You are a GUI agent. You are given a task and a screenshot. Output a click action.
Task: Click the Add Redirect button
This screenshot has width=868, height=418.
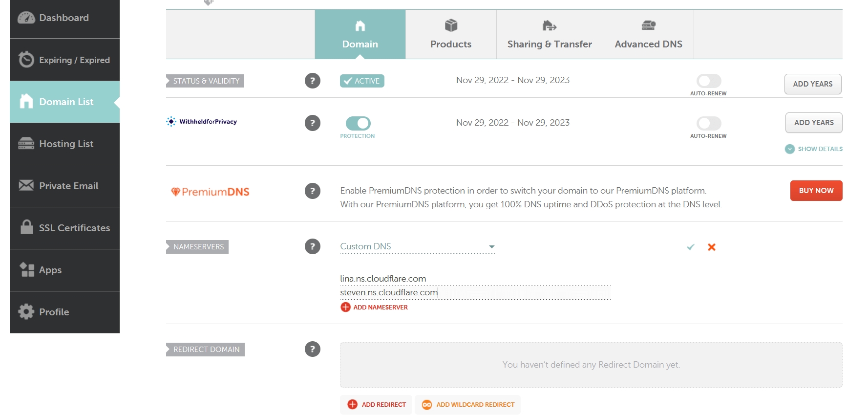click(377, 405)
